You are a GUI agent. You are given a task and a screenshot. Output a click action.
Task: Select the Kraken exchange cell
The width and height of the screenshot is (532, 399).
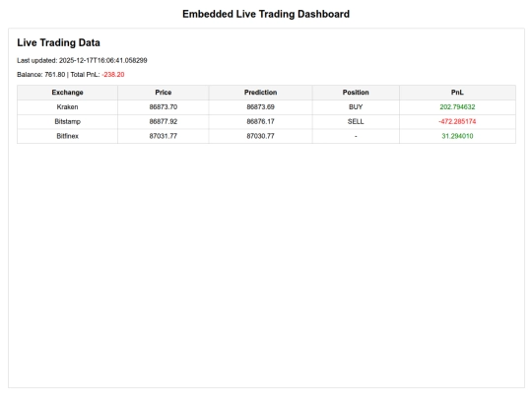[68, 106]
